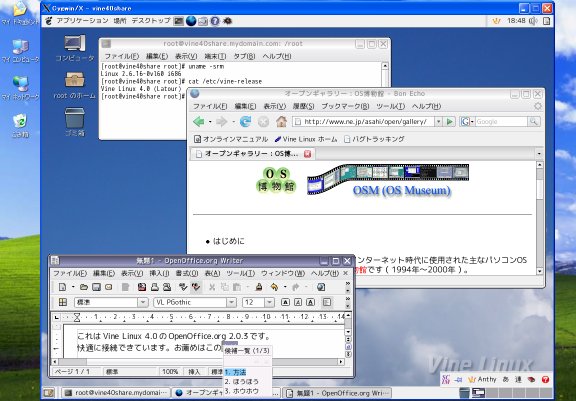576x401 pixels.
Task: Open the URL history dropdown arrow
Action: point(438,122)
